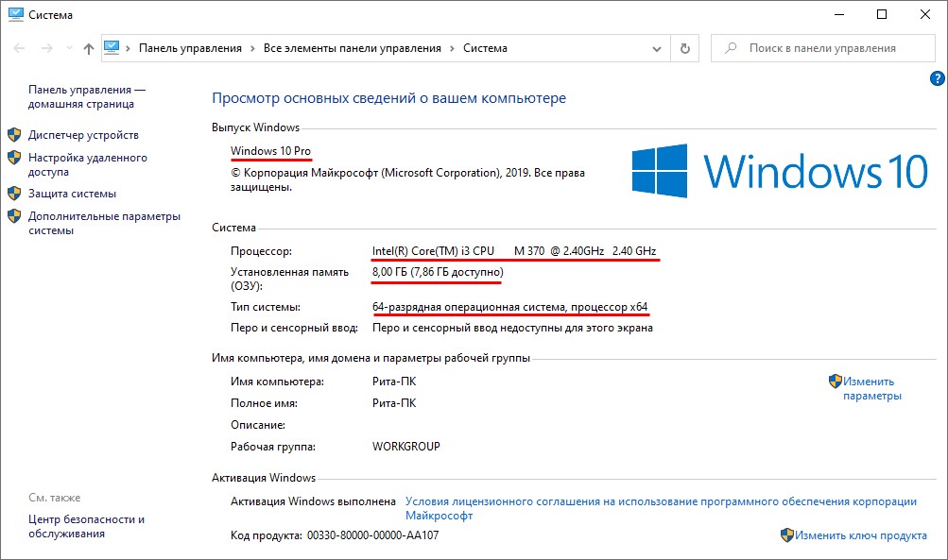The width and height of the screenshot is (948, 560).
Task: Expand chevron after 'Все элементы панели управления'
Action: (x=452, y=48)
